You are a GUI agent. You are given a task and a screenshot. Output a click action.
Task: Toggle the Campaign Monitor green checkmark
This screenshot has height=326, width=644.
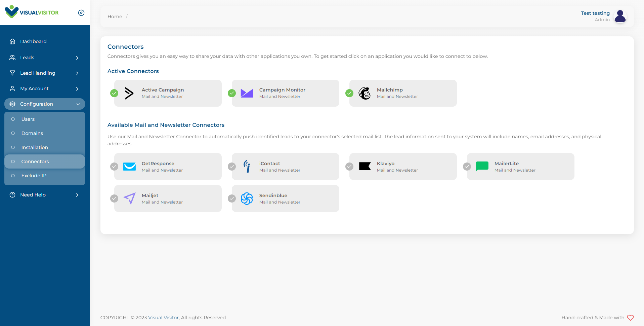(x=232, y=93)
